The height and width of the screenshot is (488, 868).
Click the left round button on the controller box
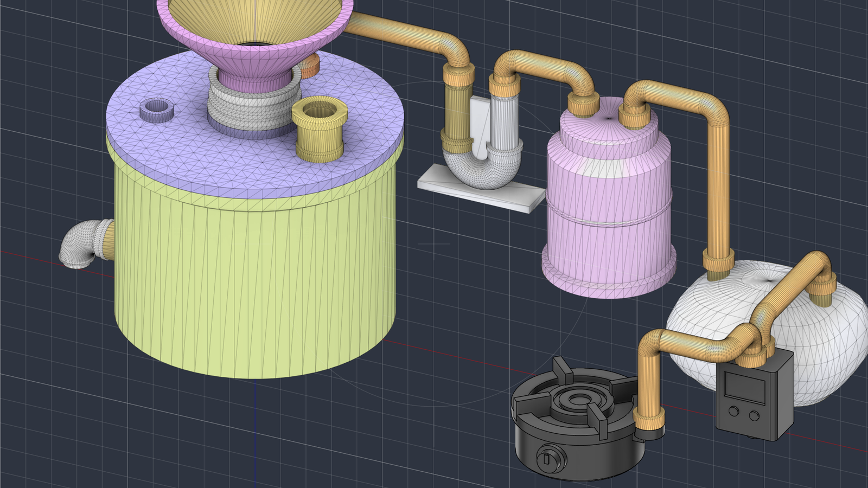click(x=734, y=412)
